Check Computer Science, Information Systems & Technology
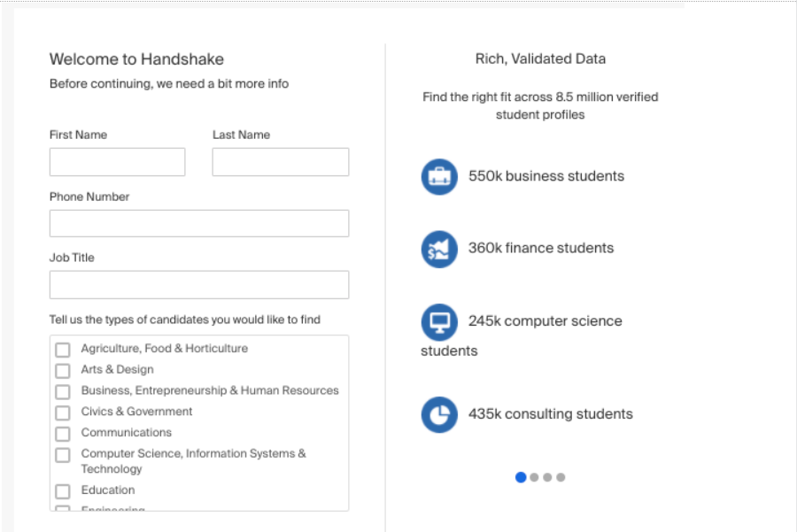 pyautogui.click(x=63, y=455)
